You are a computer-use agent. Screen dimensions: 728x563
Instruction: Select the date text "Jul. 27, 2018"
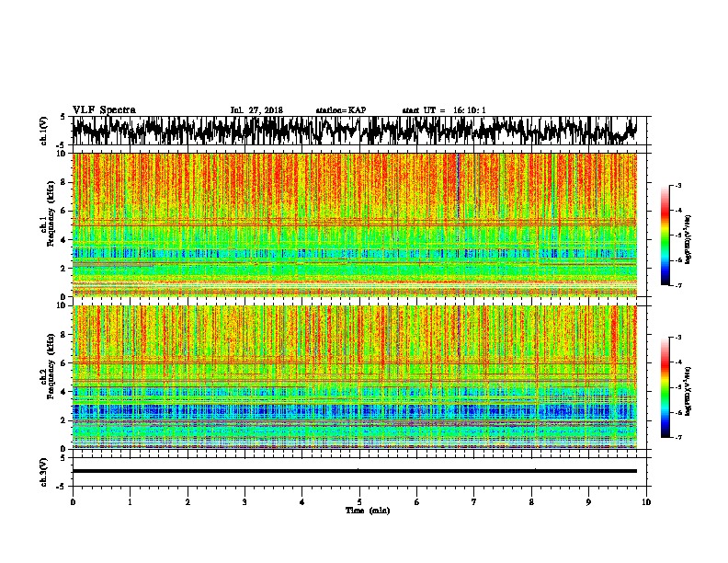(x=256, y=110)
